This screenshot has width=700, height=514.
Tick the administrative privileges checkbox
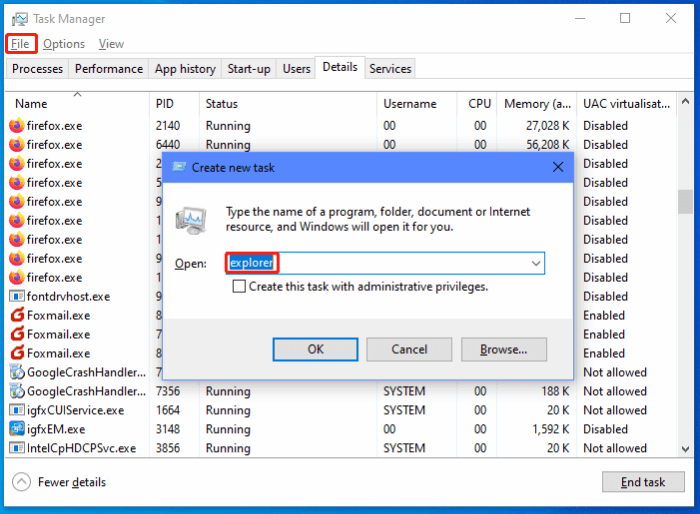click(239, 286)
